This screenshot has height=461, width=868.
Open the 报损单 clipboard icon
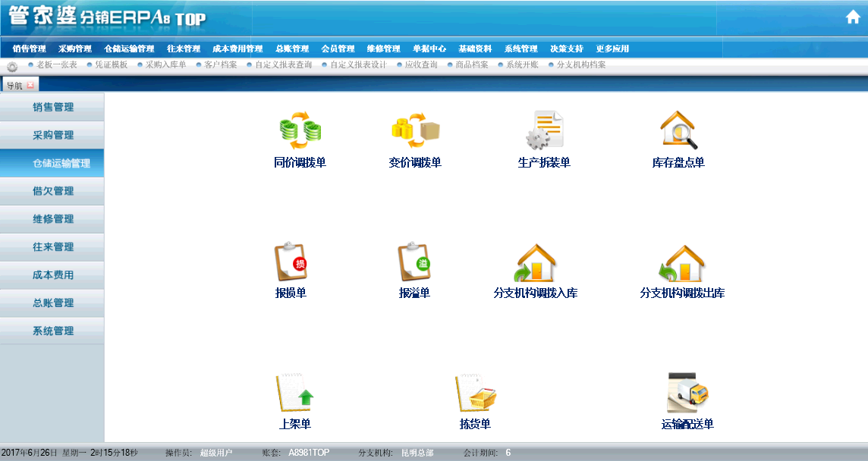click(x=291, y=262)
